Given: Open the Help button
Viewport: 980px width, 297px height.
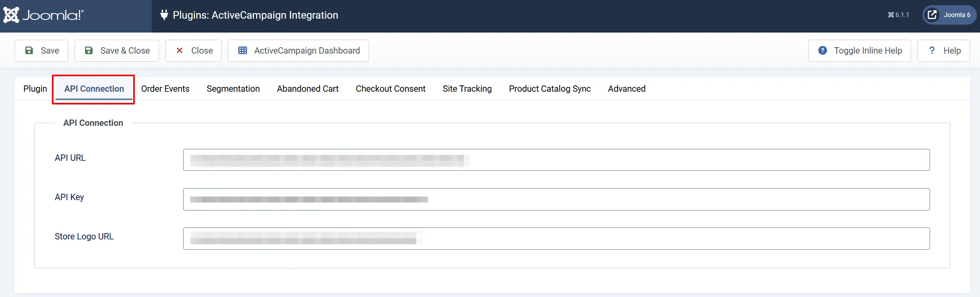Looking at the screenshot, I should pyautogui.click(x=944, y=50).
